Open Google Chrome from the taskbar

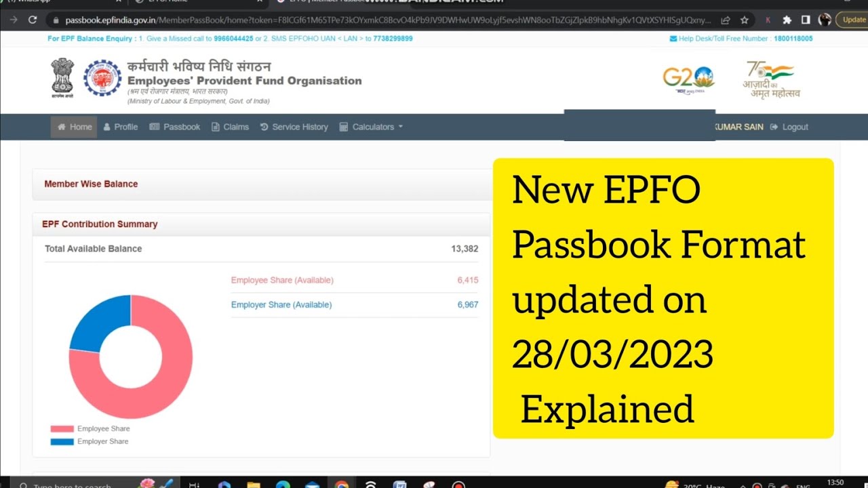point(342,485)
